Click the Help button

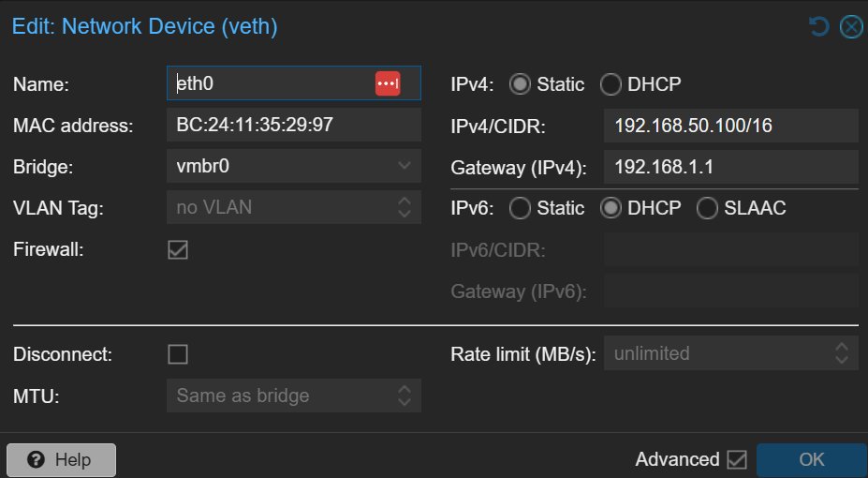tap(62, 459)
